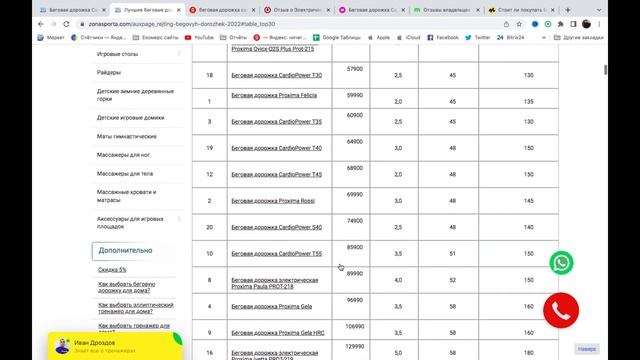Open Беговая дорожка CardioPower T30 link
The width and height of the screenshot is (640, 360).
point(276,75)
